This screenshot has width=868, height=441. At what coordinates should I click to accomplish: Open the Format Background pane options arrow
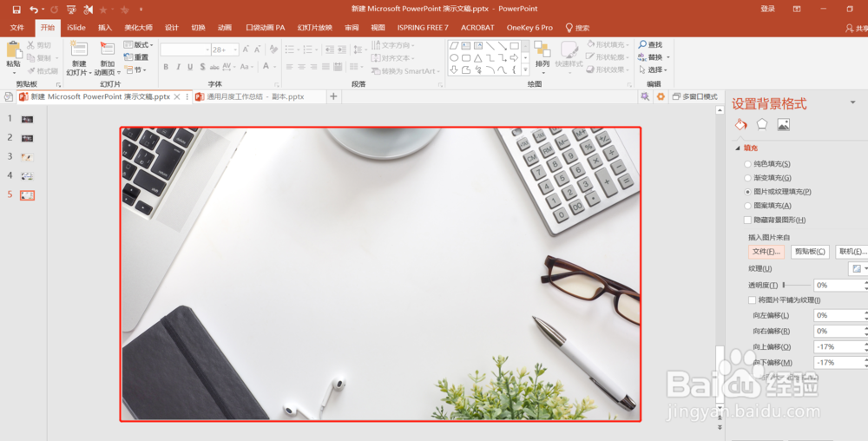pyautogui.click(x=852, y=102)
